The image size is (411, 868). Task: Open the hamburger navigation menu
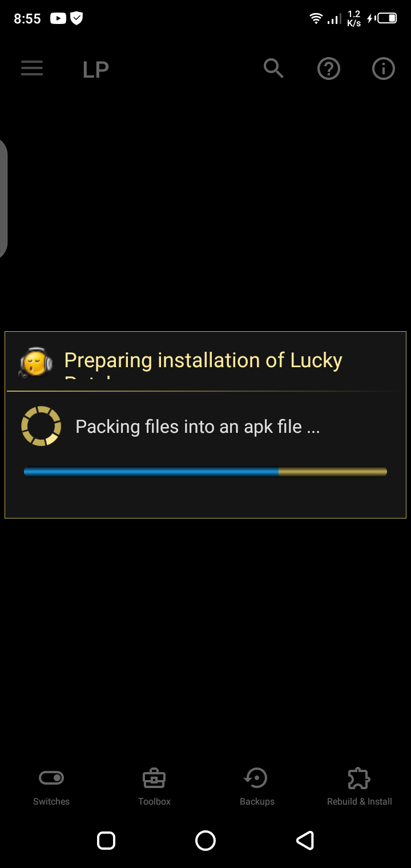point(32,69)
